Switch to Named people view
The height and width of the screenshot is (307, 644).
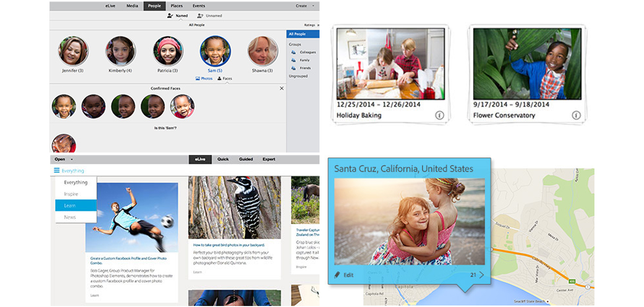[177, 16]
